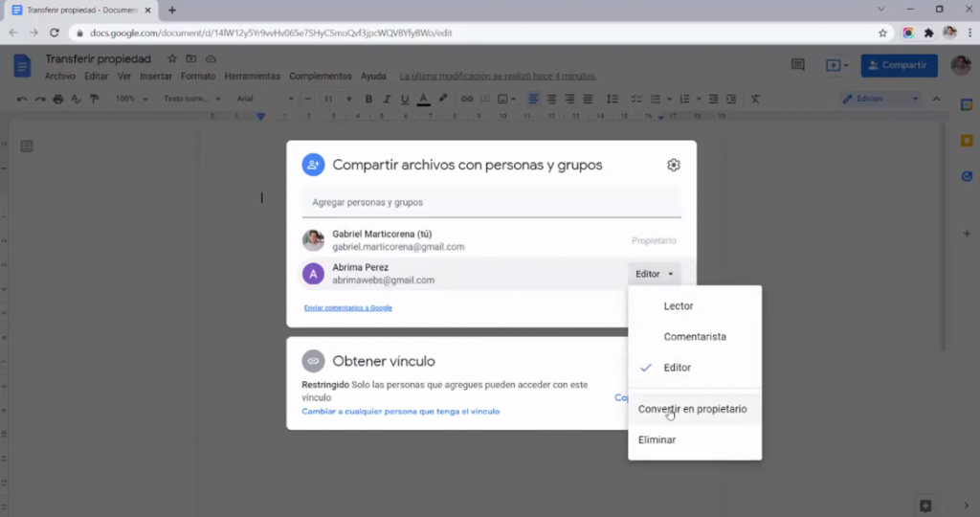Open share settings gear icon

point(673,165)
